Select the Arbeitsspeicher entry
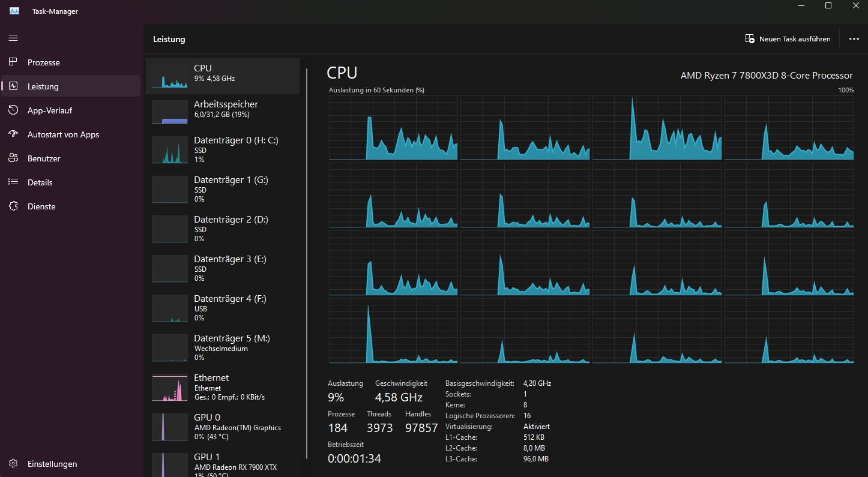Image resolution: width=868 pixels, height=477 pixels. click(223, 112)
